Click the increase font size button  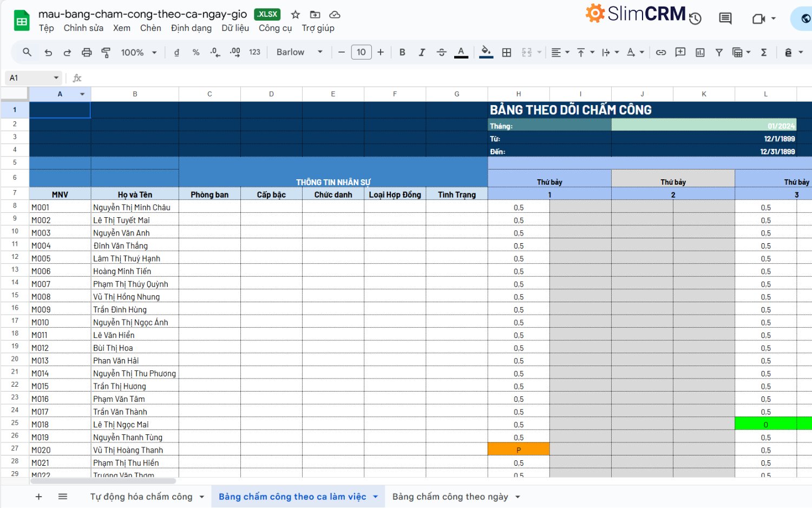(381, 53)
